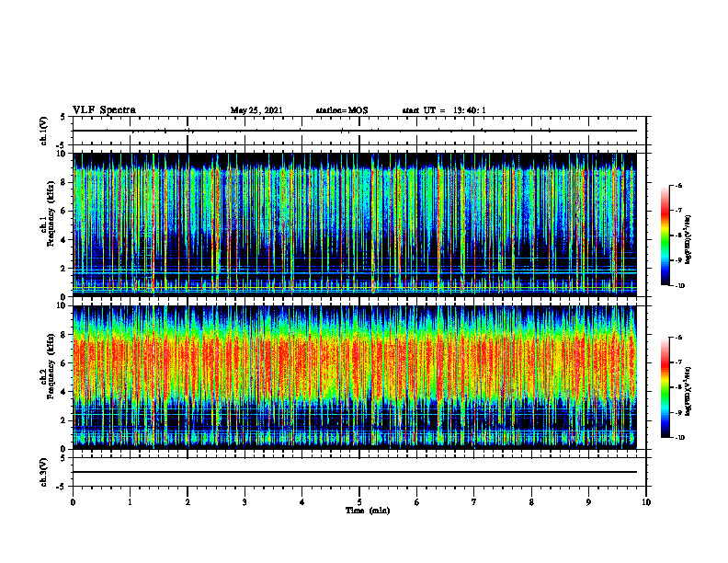
Task: Click the "-6" value on ch.1 colorbar
Action: [x=678, y=186]
